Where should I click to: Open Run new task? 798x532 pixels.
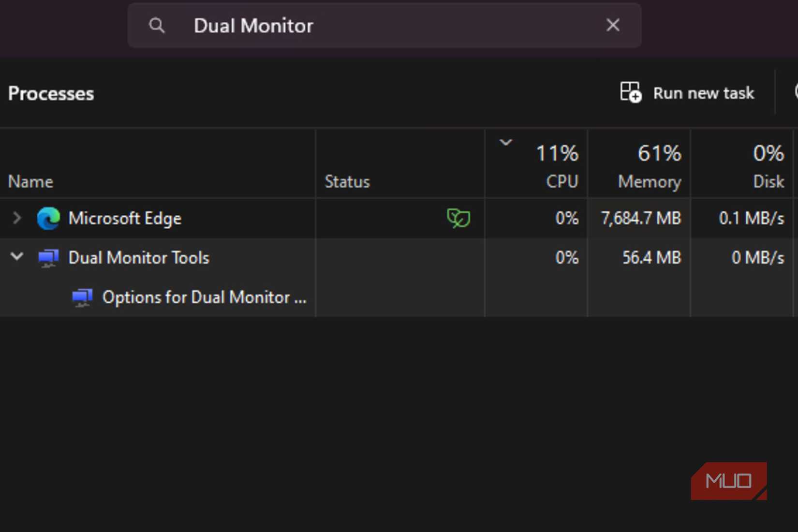pyautogui.click(x=703, y=93)
